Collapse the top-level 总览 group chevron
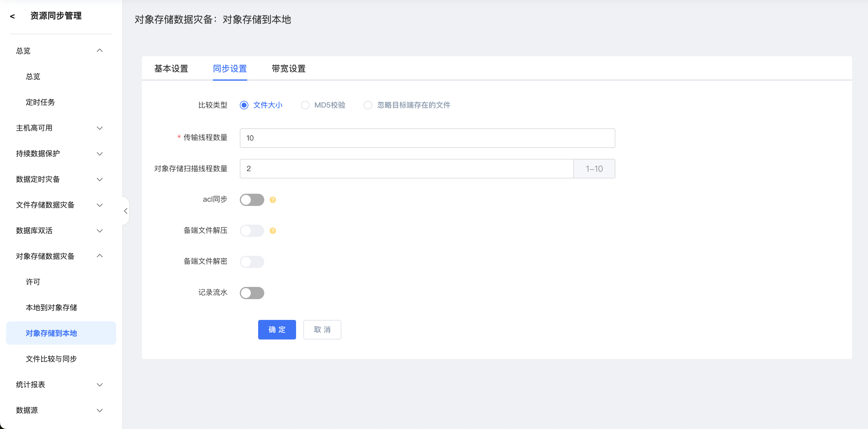The height and width of the screenshot is (429, 868). tap(99, 50)
